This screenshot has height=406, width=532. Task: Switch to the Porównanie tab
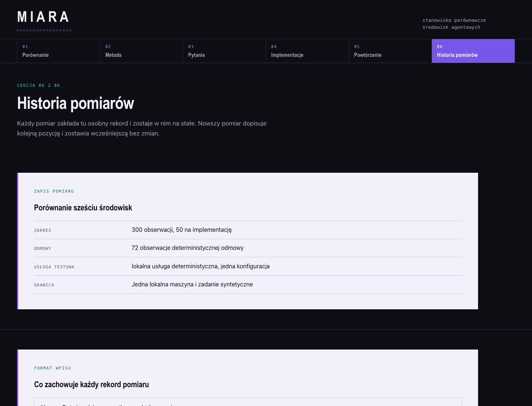point(59,51)
